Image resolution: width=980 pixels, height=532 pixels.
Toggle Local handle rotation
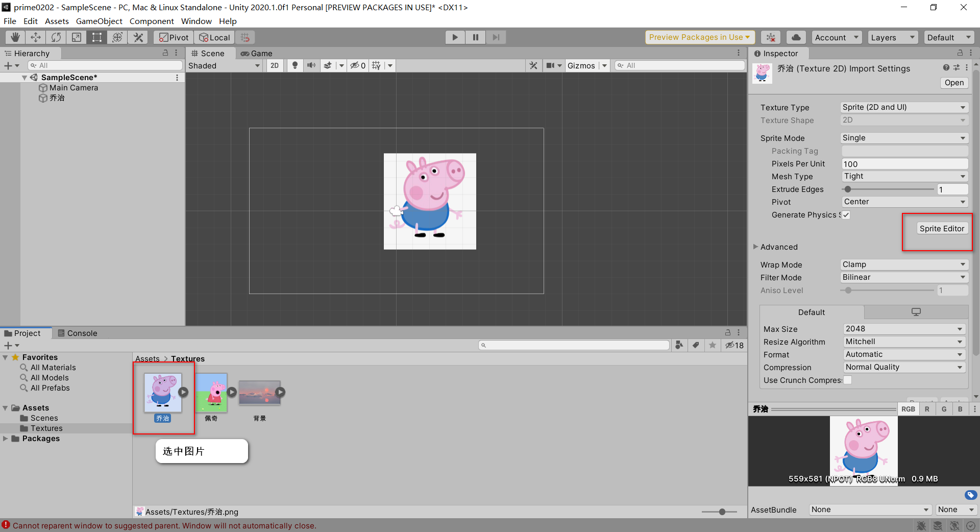coord(214,37)
